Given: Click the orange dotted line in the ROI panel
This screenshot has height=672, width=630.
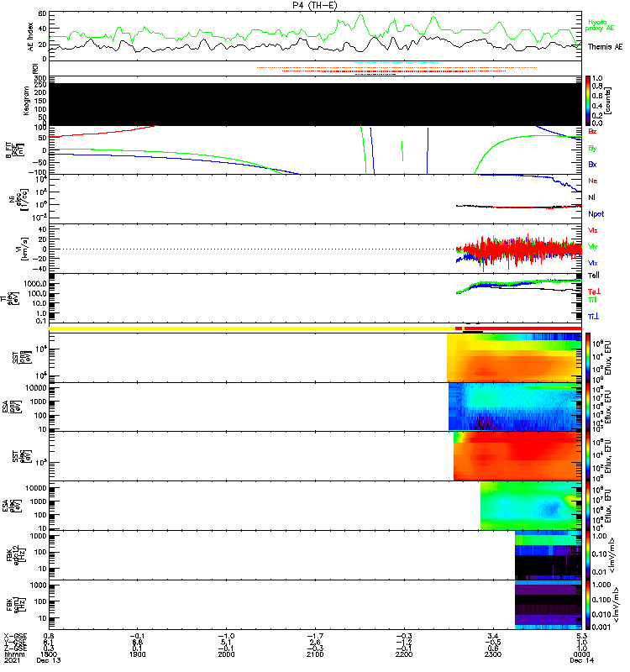Looking at the screenshot, I should (x=396, y=68).
